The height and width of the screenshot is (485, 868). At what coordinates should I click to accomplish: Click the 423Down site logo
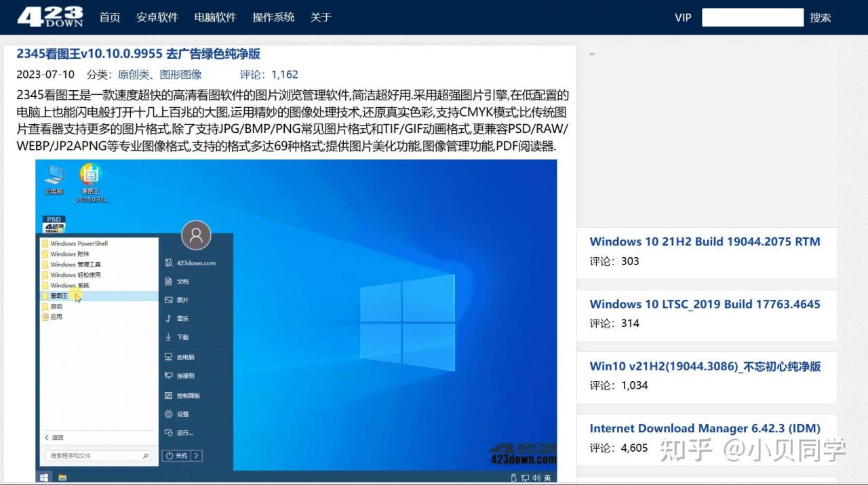(x=50, y=17)
